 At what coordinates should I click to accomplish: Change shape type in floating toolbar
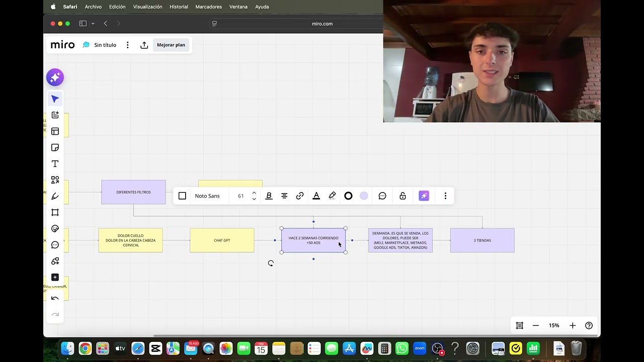[x=182, y=196]
